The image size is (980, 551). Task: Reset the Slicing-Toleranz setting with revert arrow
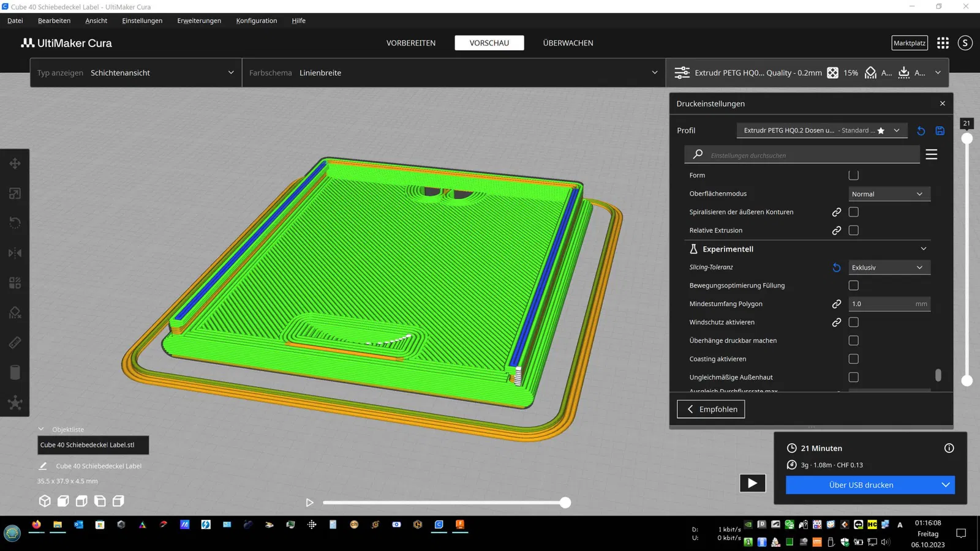[837, 268]
